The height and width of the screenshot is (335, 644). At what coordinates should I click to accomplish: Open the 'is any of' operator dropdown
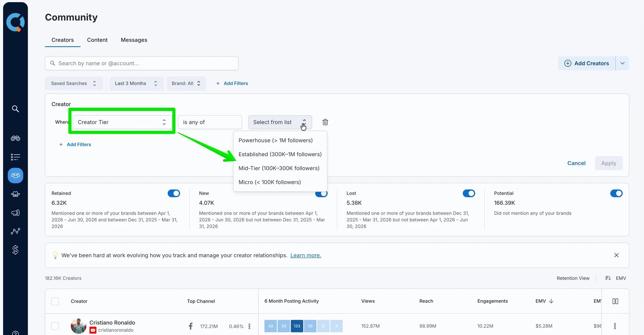[210, 122]
